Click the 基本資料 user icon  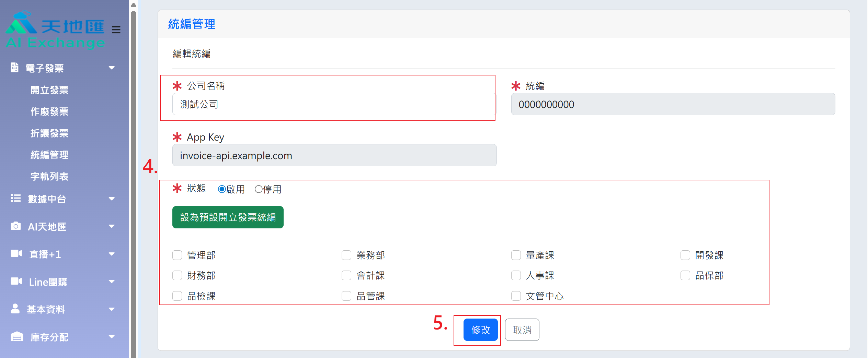click(x=15, y=309)
